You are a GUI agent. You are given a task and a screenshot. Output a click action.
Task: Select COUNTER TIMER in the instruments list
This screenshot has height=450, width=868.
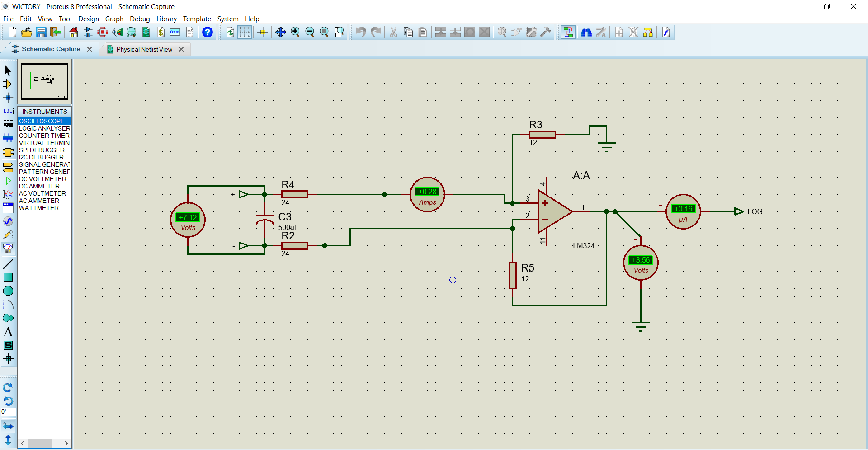44,136
